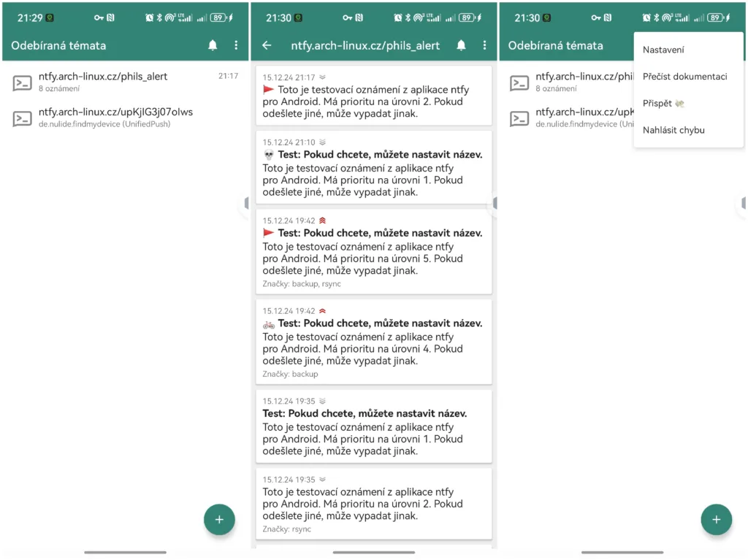The width and height of the screenshot is (748, 560).
Task: Tap the bell icon in the phils_alert topic header
Action: [x=461, y=45]
